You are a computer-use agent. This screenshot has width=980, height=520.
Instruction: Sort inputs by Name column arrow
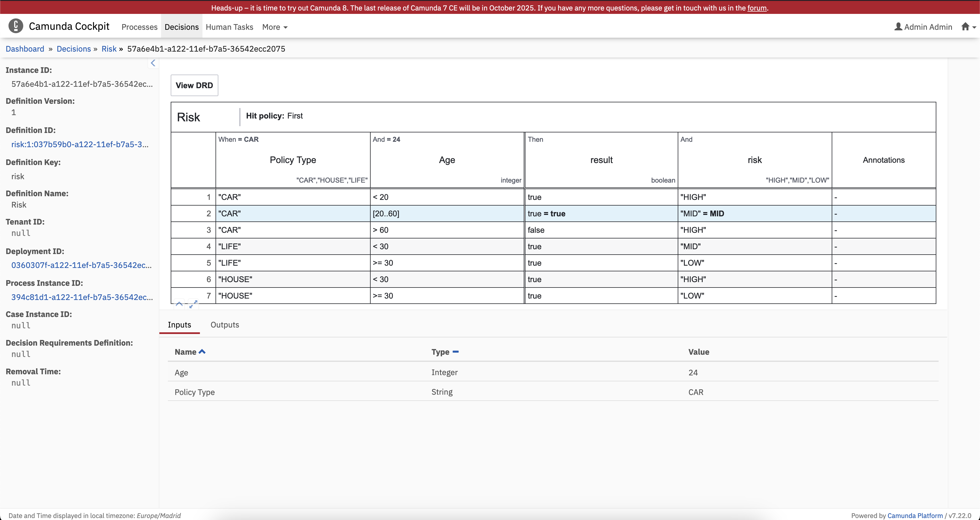tap(202, 352)
